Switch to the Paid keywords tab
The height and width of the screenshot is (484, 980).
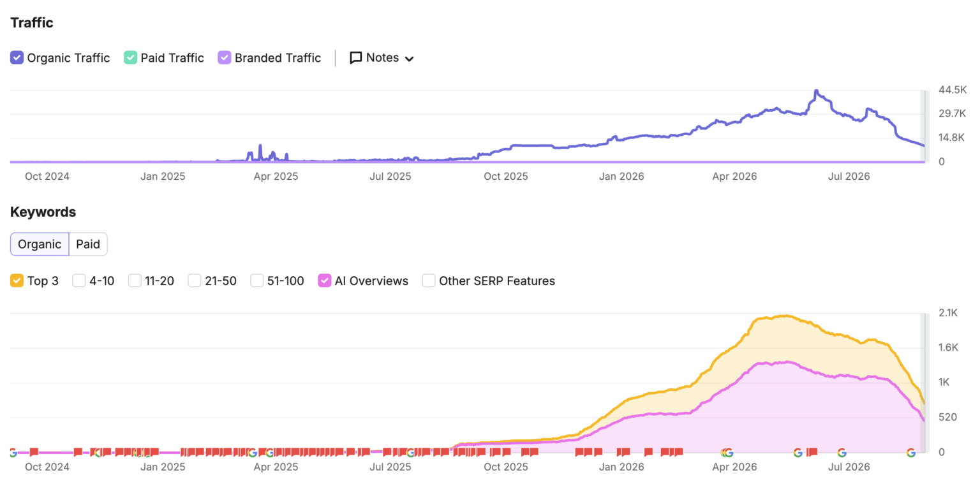88,244
